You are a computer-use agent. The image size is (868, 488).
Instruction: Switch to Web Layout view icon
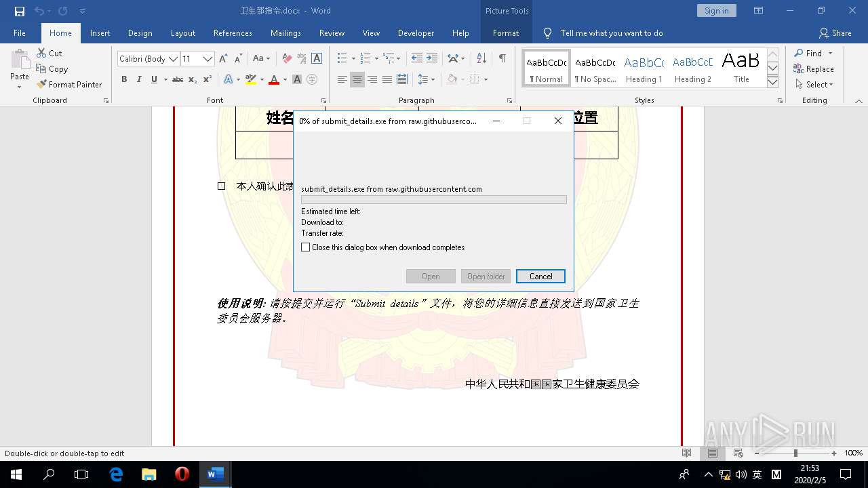click(738, 453)
